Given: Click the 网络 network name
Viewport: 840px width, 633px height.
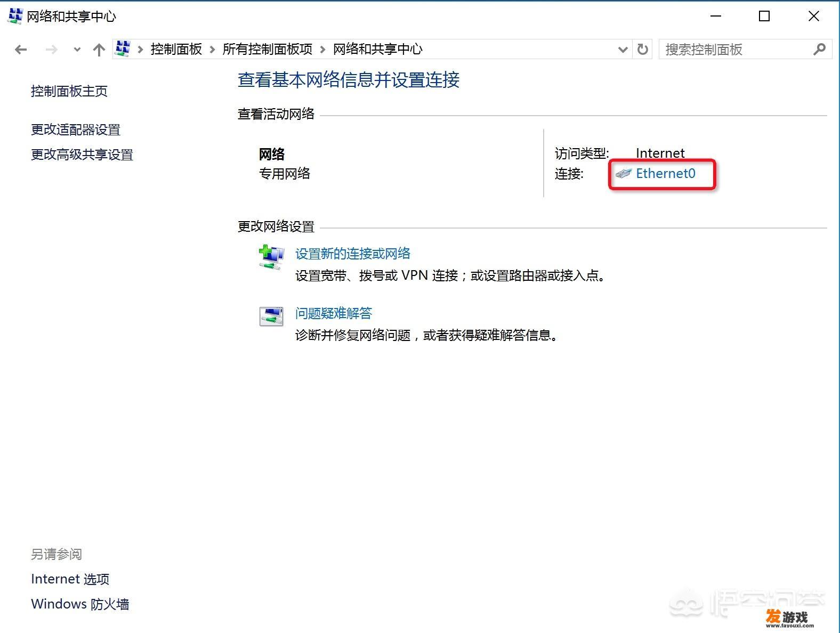Looking at the screenshot, I should (272, 155).
